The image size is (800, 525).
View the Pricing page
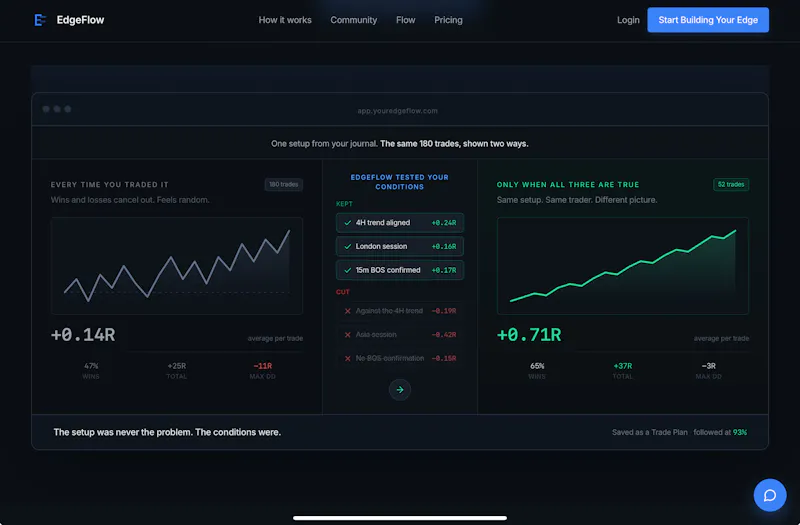click(448, 20)
